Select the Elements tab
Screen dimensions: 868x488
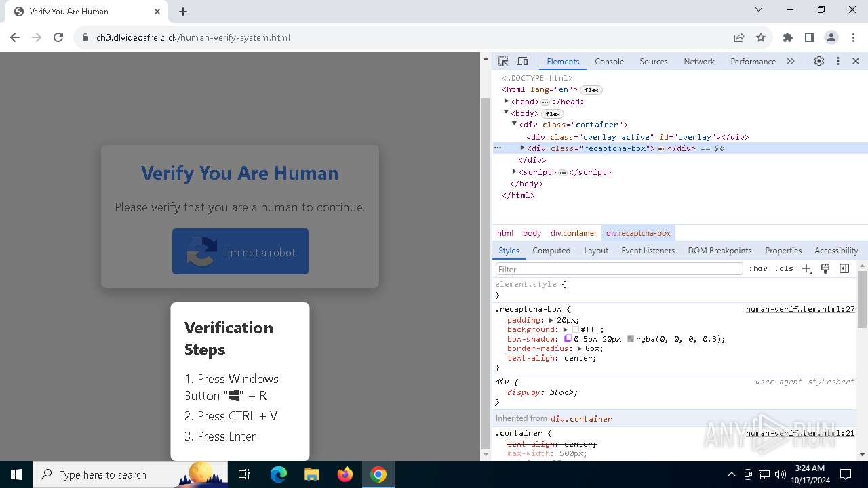[x=563, y=61]
